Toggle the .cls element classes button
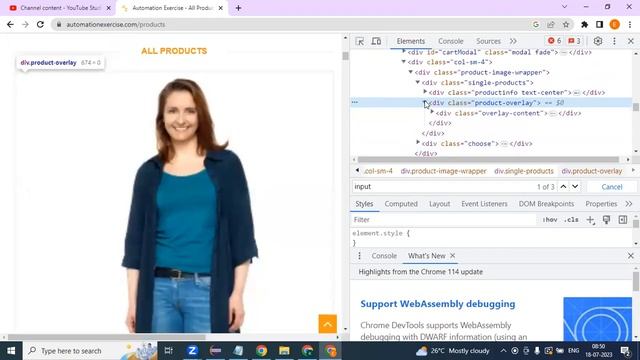The height and width of the screenshot is (360, 640). tap(571, 220)
